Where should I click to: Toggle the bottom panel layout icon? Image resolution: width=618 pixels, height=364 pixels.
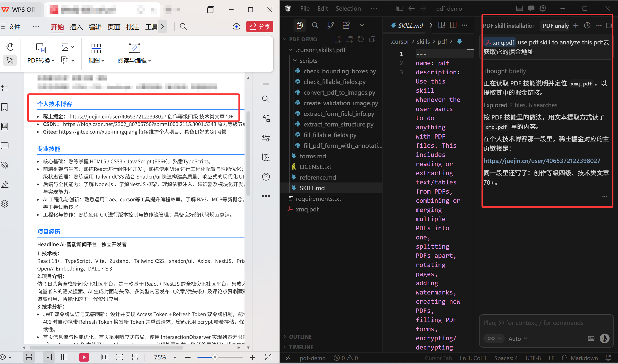pos(519,9)
